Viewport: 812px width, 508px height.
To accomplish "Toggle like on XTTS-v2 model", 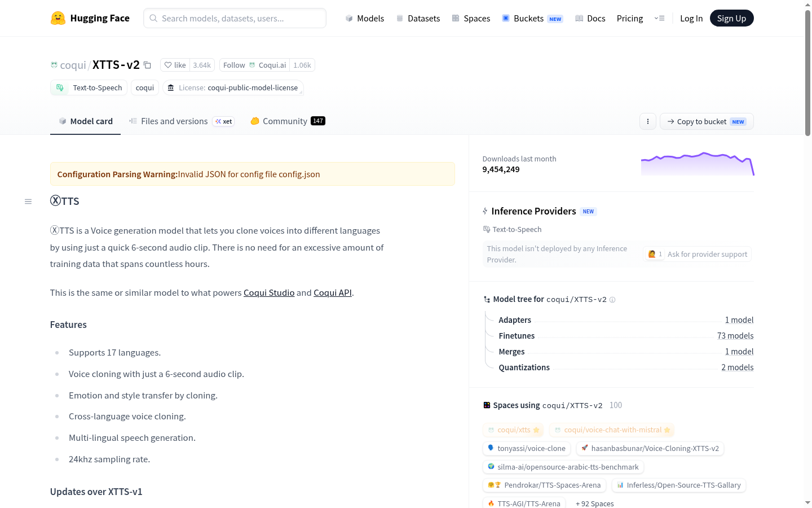I will [x=175, y=65].
